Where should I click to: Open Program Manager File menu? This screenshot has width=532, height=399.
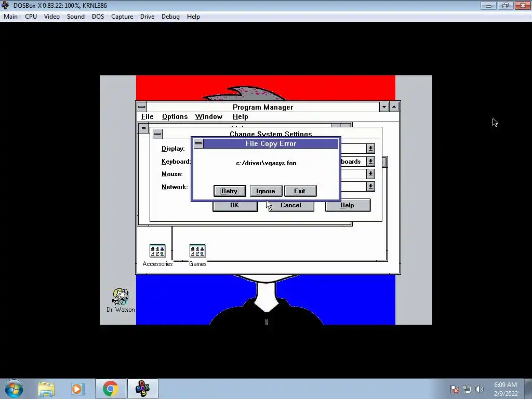pos(147,117)
